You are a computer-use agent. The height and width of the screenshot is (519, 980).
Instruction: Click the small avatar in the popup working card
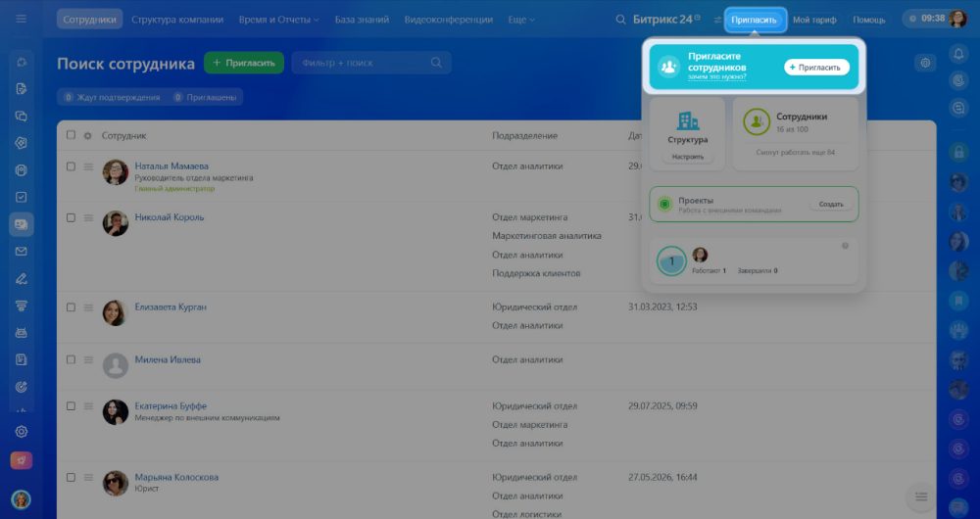(x=700, y=255)
